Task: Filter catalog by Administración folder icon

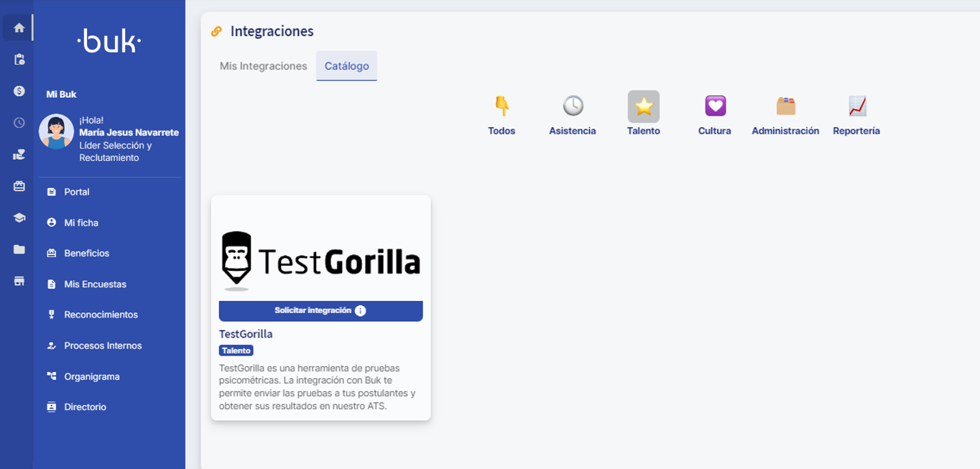Action: [x=785, y=106]
